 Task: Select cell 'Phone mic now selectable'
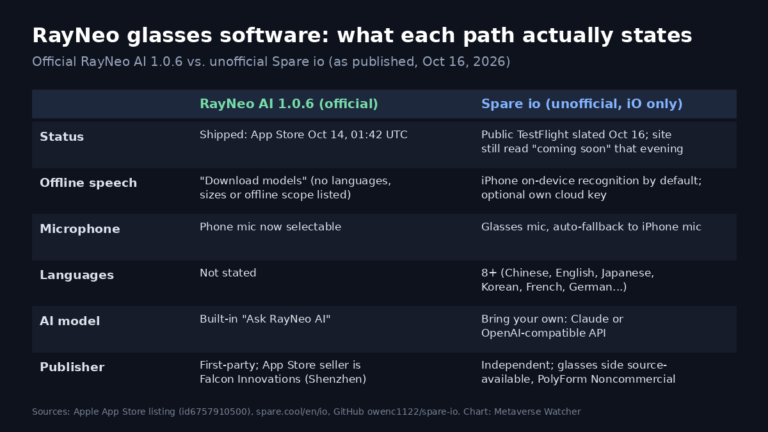270,227
